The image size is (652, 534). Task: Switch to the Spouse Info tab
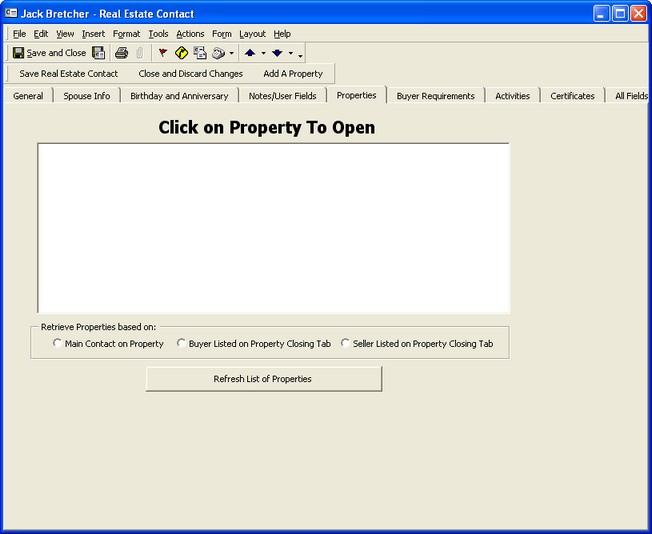pos(87,96)
